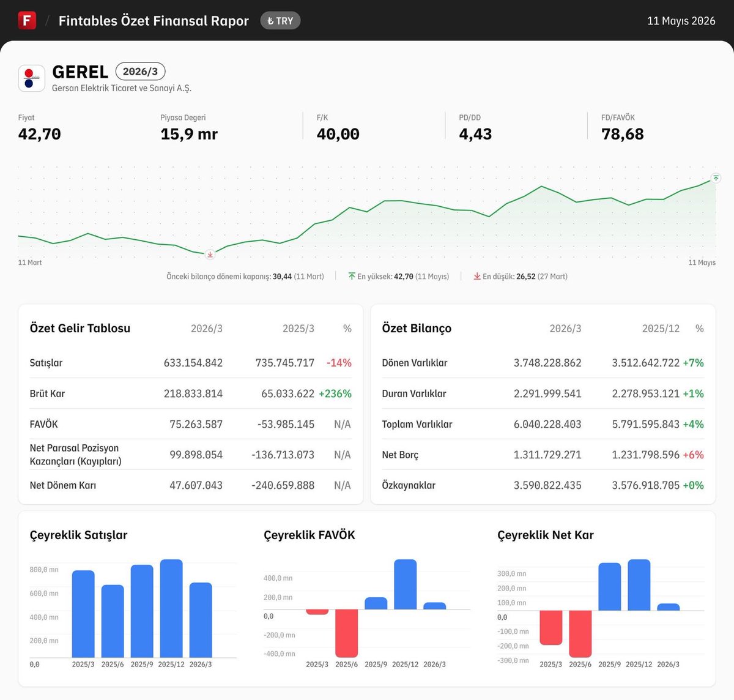Viewport: 734px width, 700px height.
Task: Click Net Borç value 1.311.729.271
Action: (x=547, y=455)
